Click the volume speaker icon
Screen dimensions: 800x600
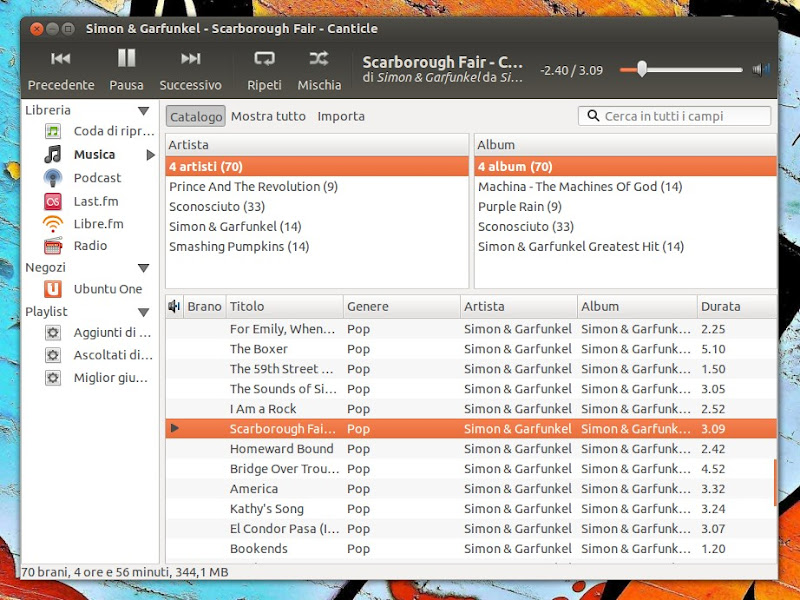click(761, 69)
